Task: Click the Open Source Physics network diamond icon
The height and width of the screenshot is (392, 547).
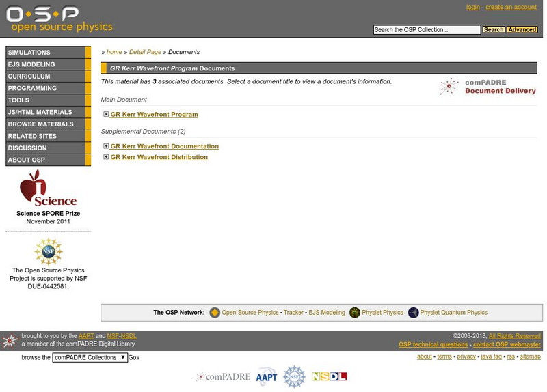Action: (x=215, y=313)
